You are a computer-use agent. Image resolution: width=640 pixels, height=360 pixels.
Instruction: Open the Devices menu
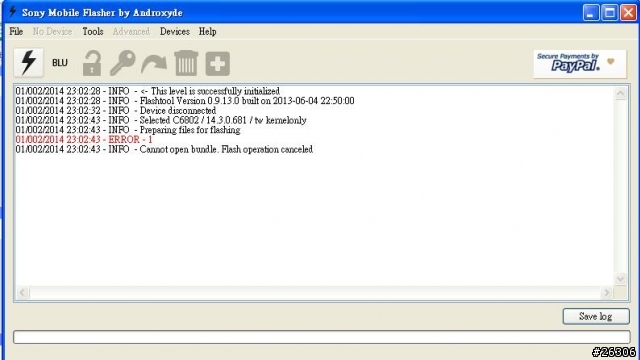(175, 31)
